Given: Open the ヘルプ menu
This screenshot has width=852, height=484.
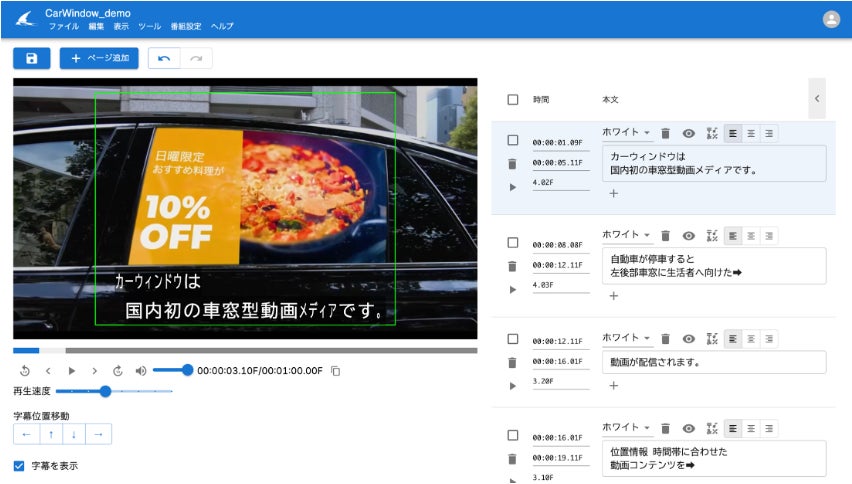Looking at the screenshot, I should (x=222, y=26).
